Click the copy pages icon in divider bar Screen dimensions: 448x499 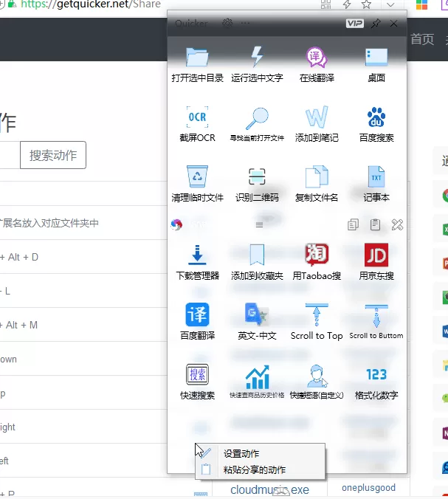pyautogui.click(x=353, y=224)
